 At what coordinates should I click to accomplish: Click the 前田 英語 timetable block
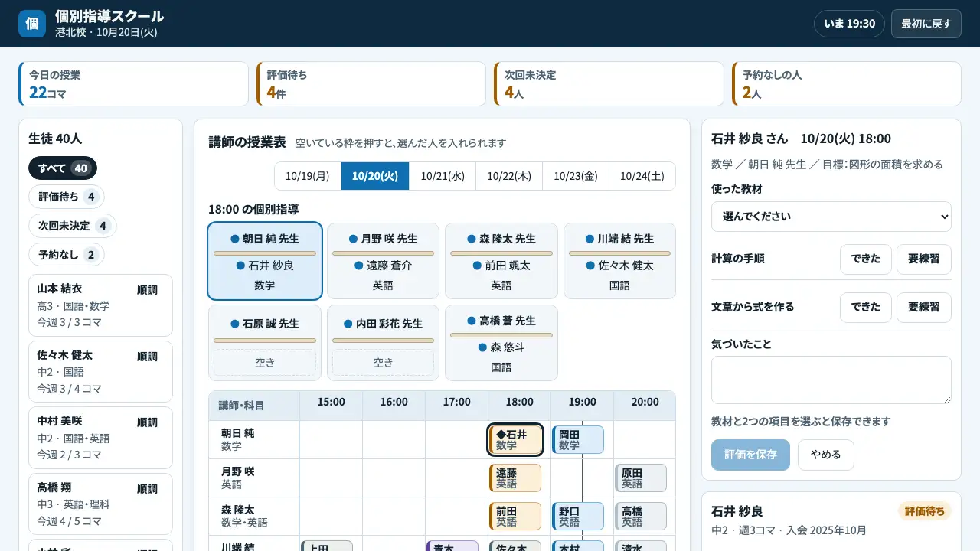[x=515, y=517]
